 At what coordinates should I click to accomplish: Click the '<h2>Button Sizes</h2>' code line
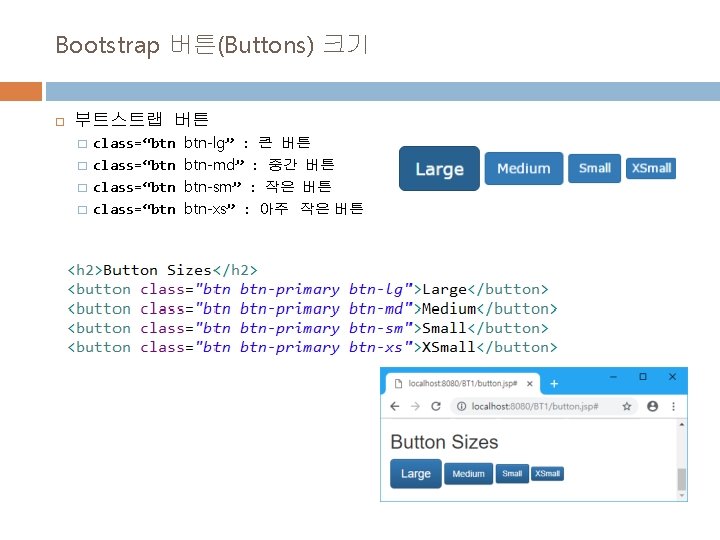163,270
